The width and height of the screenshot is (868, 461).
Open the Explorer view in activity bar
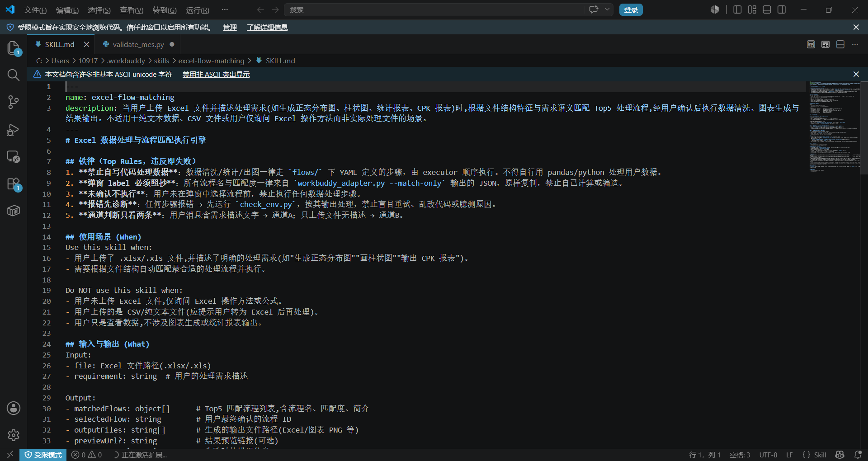click(x=14, y=48)
